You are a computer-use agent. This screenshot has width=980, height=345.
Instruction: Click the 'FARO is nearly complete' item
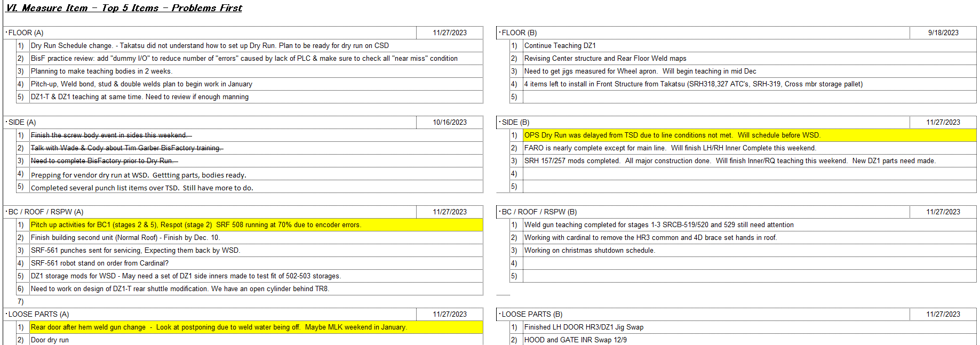670,148
